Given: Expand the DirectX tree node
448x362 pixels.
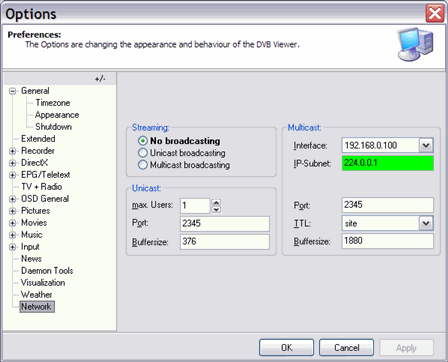Looking at the screenshot, I should click(12, 163).
